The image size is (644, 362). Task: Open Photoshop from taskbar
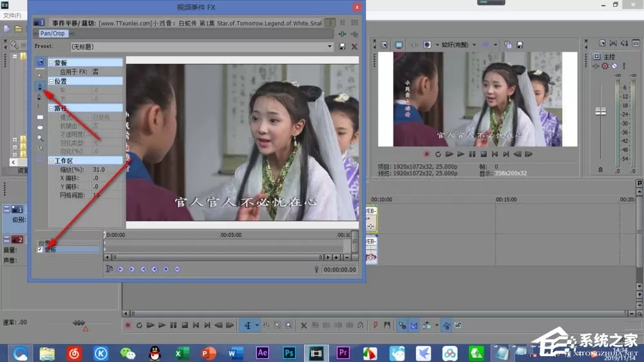pyautogui.click(x=289, y=353)
